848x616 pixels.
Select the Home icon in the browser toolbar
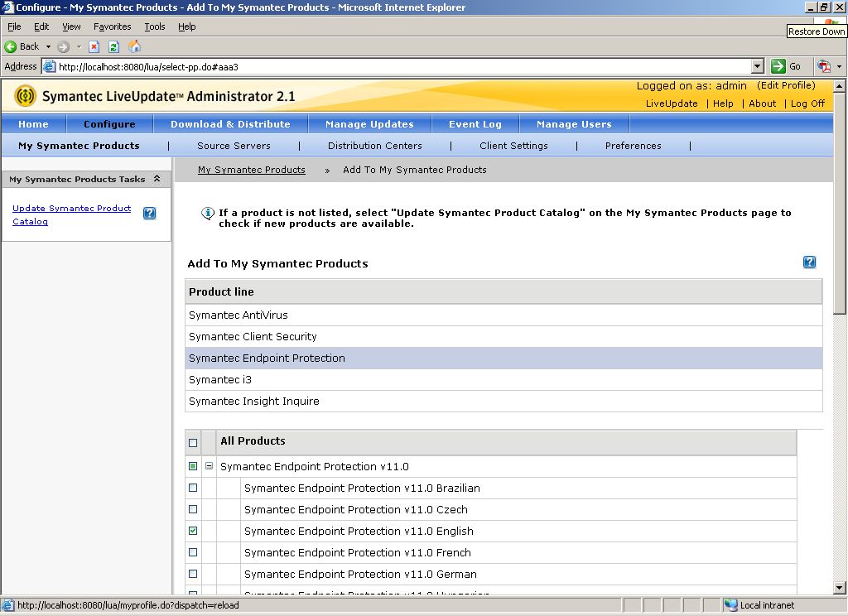(x=134, y=46)
